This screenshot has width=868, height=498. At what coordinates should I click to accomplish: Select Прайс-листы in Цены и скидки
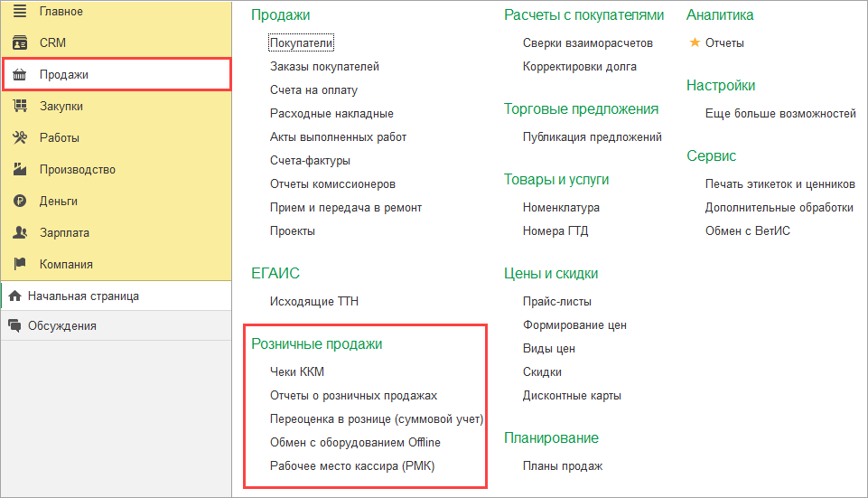(556, 301)
